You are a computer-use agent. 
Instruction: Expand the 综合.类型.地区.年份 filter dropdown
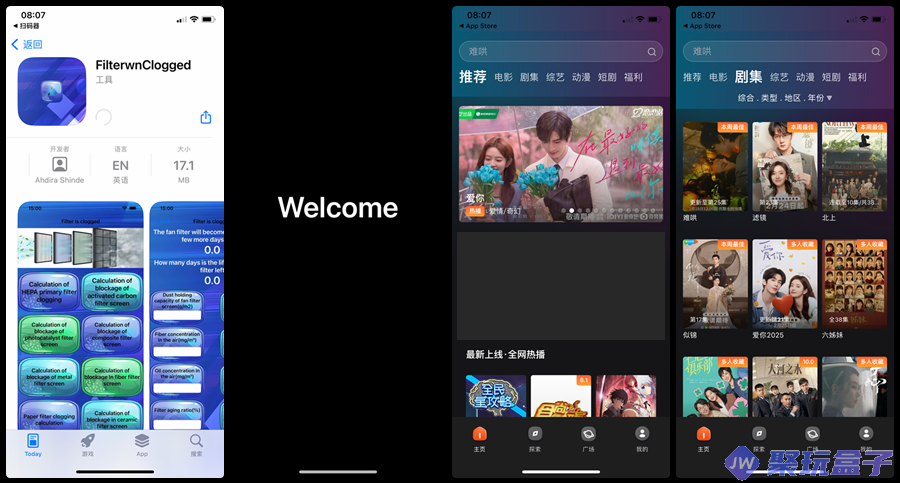(x=785, y=98)
